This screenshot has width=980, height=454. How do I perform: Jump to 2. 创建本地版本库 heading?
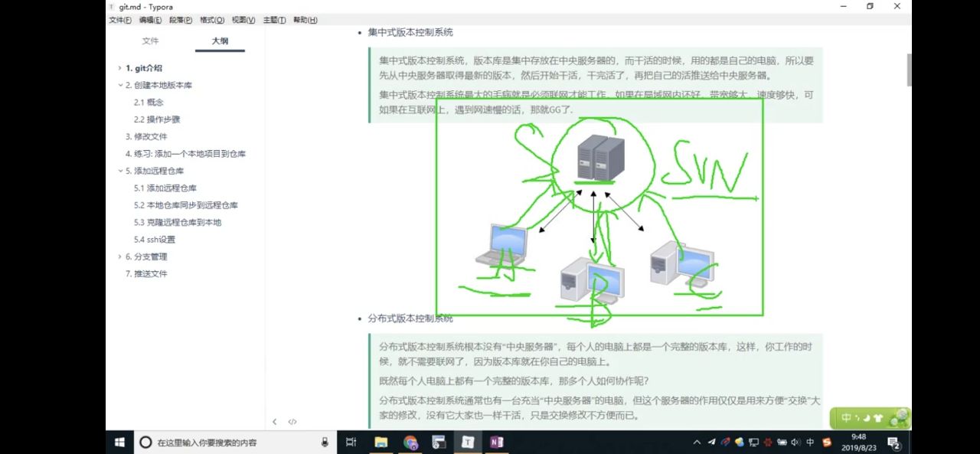coord(158,85)
